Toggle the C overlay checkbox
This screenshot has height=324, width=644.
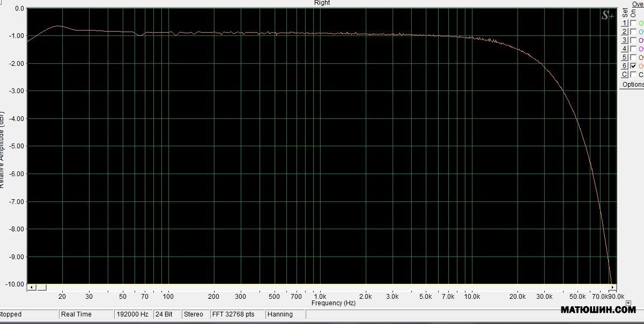633,74
